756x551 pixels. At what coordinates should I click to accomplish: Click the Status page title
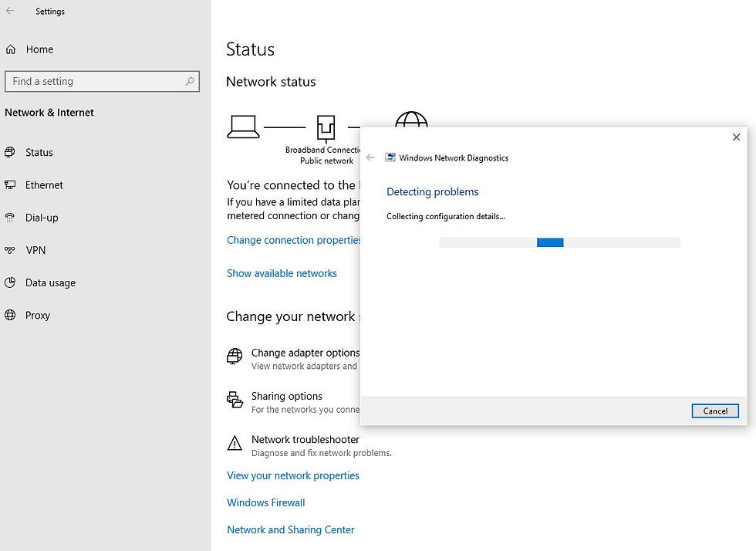coord(250,49)
